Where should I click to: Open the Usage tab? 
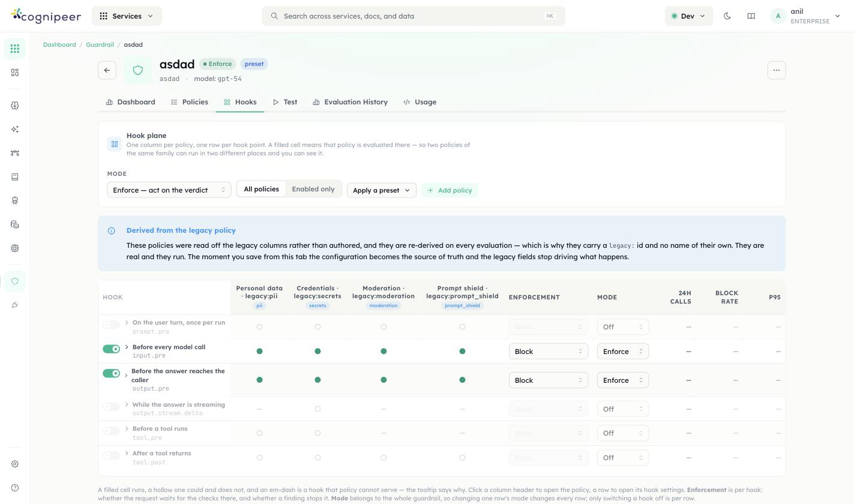pyautogui.click(x=420, y=102)
